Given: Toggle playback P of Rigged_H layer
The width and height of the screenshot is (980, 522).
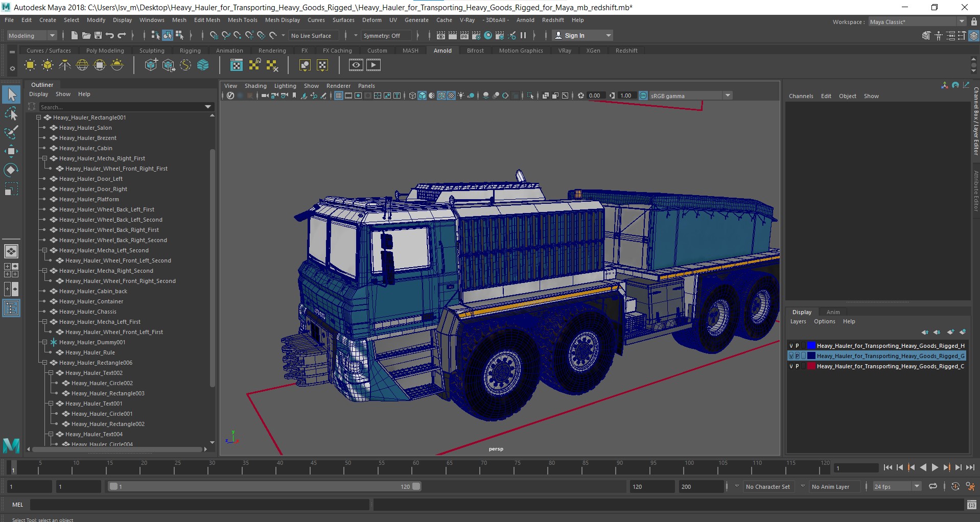Looking at the screenshot, I should pyautogui.click(x=797, y=346).
